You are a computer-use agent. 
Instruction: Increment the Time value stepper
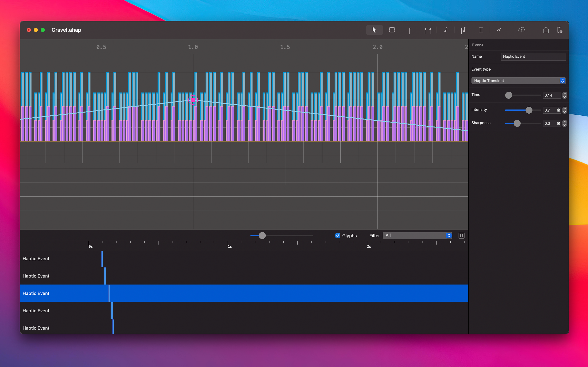click(x=565, y=93)
